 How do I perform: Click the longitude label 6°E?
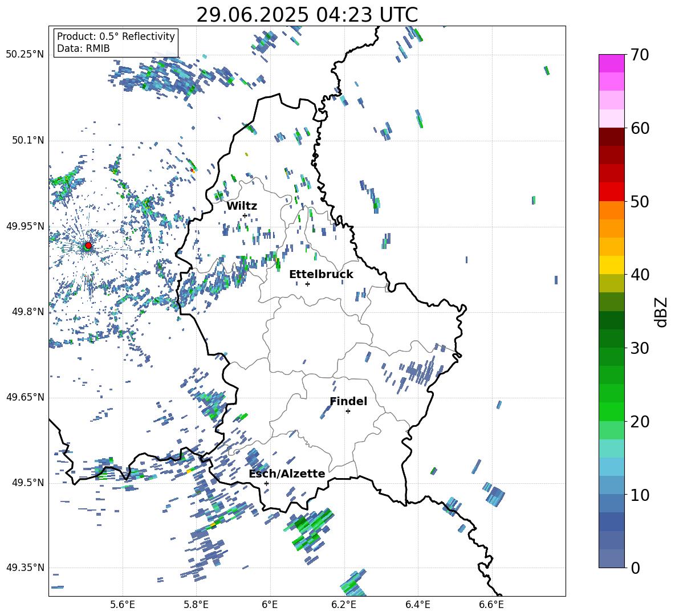pyautogui.click(x=270, y=605)
